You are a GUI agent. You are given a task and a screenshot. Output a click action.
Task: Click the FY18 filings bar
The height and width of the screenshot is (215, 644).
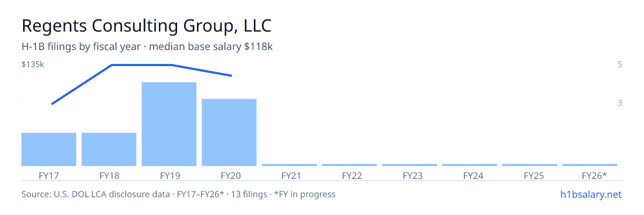tap(109, 149)
